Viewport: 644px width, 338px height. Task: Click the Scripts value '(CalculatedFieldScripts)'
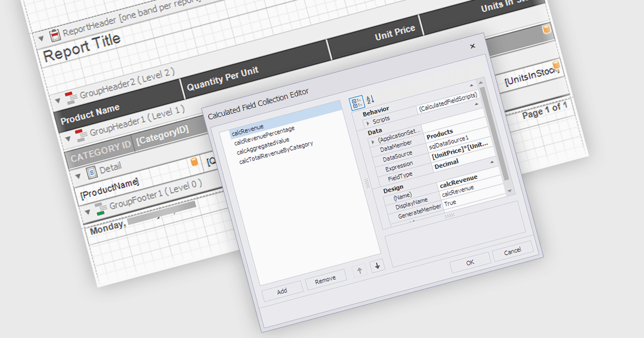coord(448,102)
